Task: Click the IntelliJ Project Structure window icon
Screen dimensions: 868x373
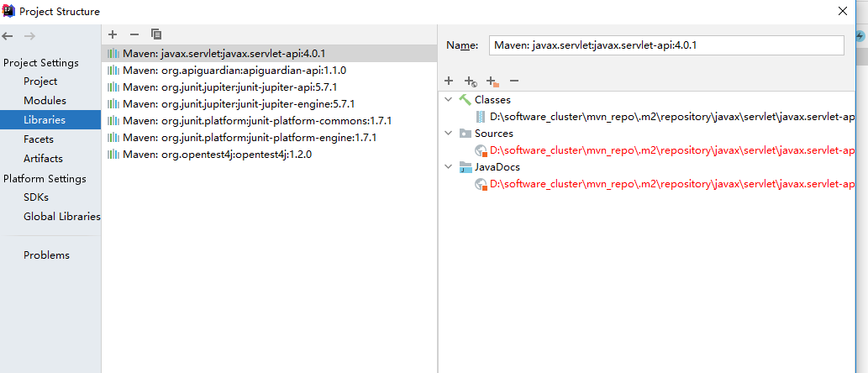Action: tap(8, 11)
